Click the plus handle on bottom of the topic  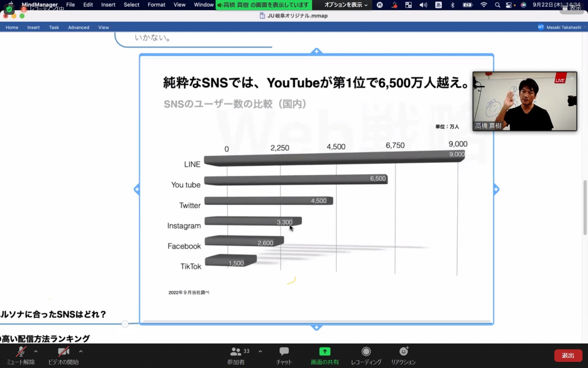pyautogui.click(x=316, y=327)
